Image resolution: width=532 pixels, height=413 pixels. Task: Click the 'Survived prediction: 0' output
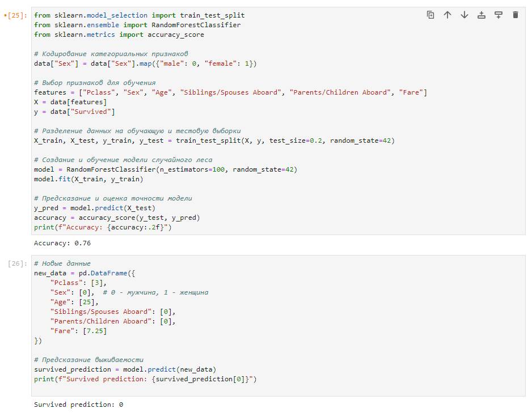[78, 405]
